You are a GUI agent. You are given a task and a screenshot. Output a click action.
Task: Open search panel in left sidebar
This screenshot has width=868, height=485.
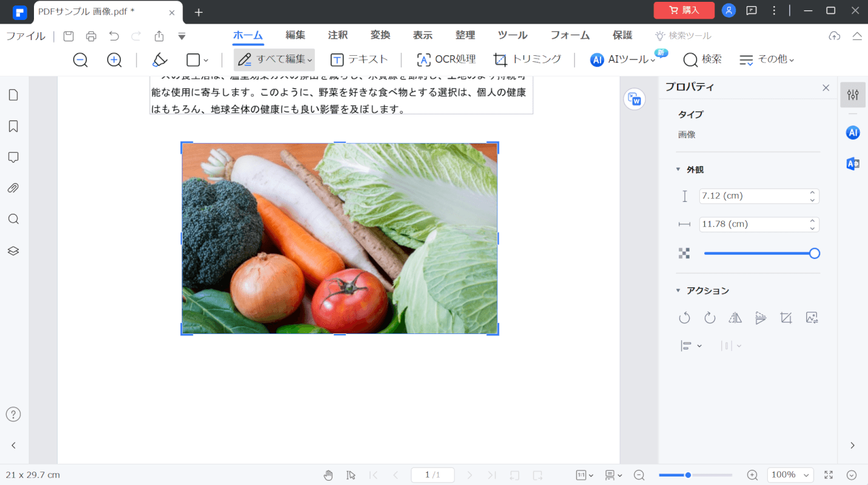click(x=13, y=219)
